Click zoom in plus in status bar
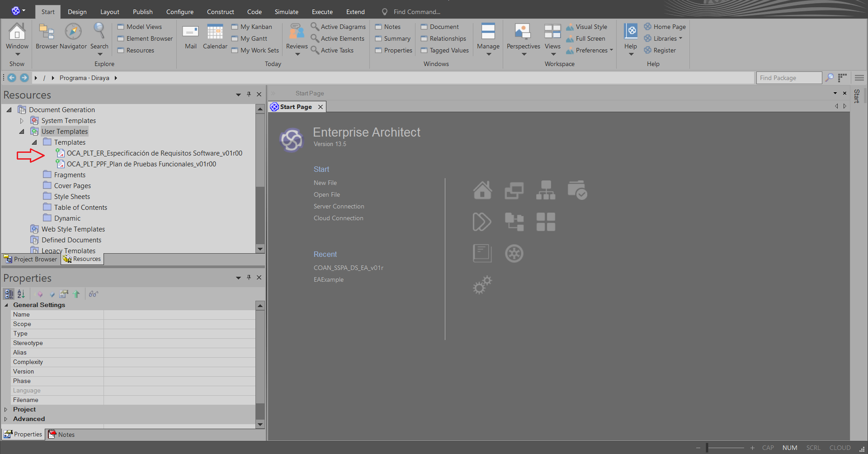Screen dimensions: 868x454 coord(752,448)
